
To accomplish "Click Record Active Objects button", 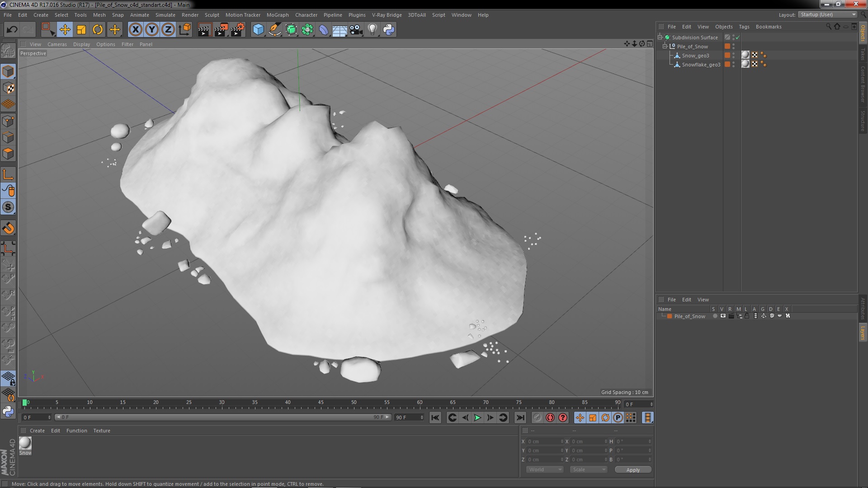I will 537,418.
